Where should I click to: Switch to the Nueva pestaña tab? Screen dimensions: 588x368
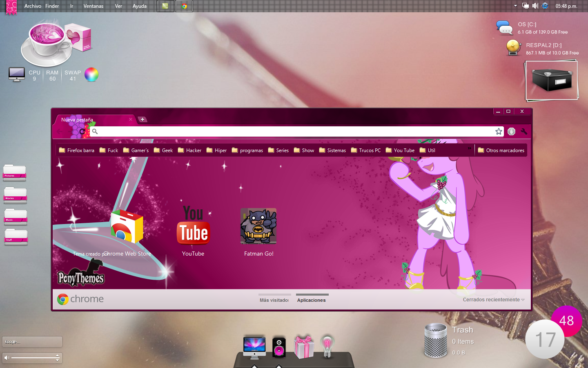(x=95, y=119)
